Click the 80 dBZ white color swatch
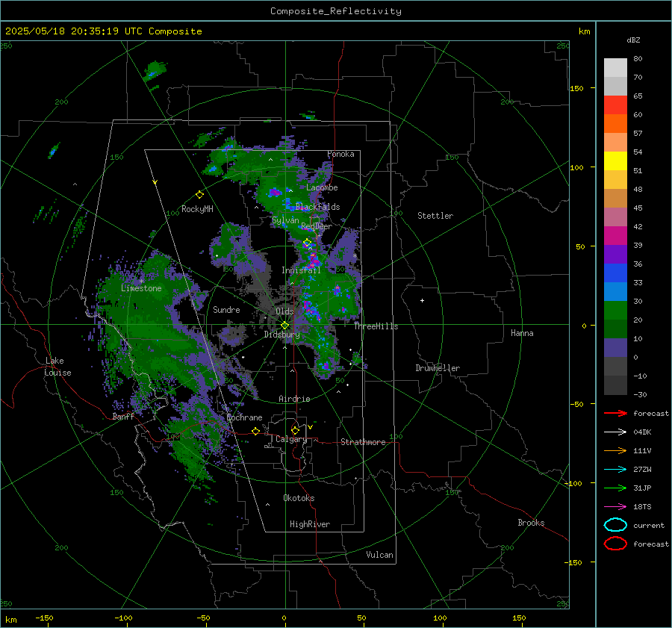Screen dimensions: 672x628 pos(615,68)
